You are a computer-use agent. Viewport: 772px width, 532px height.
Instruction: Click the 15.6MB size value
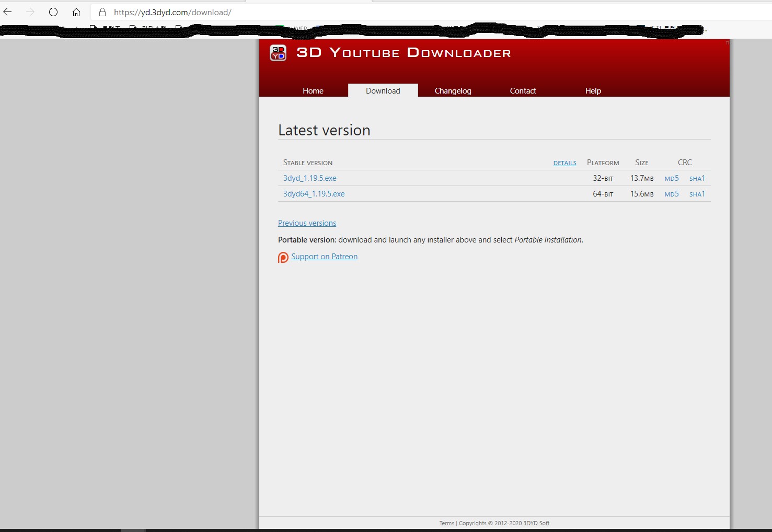tap(642, 194)
